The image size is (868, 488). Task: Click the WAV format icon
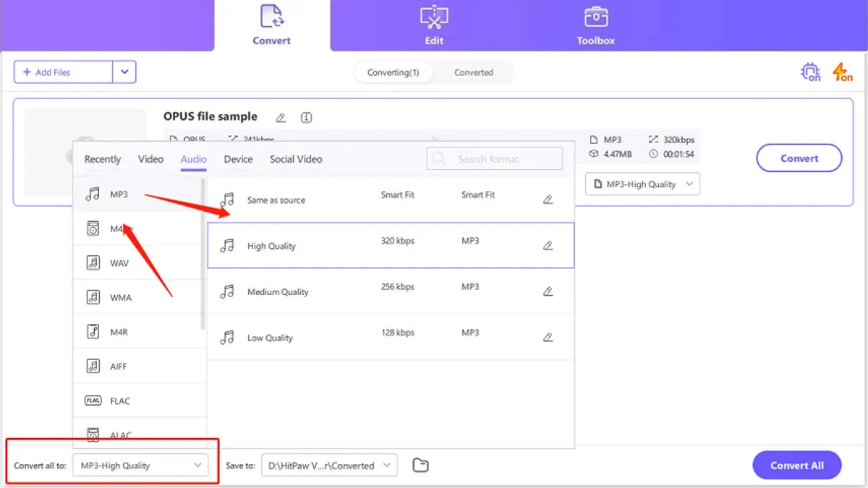coord(93,263)
